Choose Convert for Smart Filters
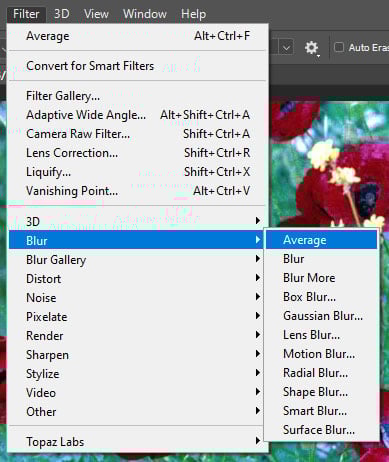 [x=138, y=66]
